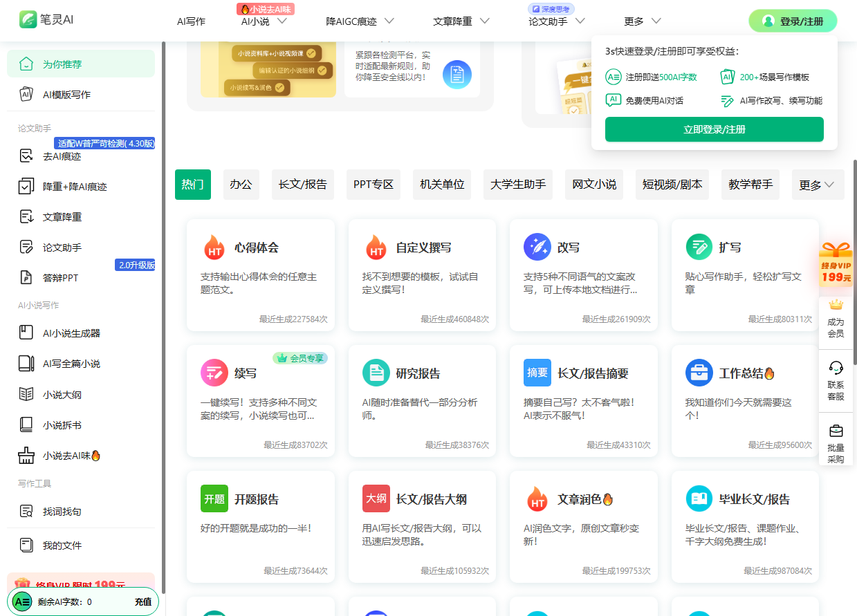Select the 小说大纲 sidebar icon
The width and height of the screenshot is (857, 616).
tap(26, 395)
